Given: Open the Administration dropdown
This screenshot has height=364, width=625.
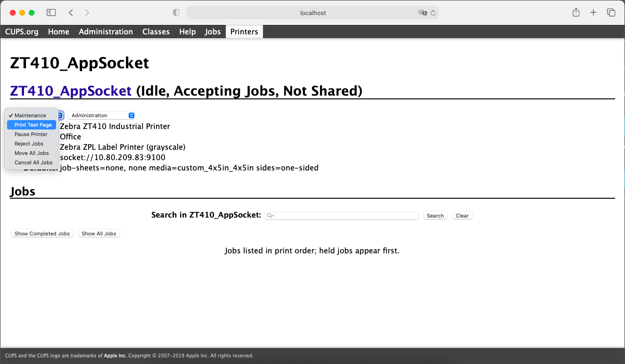Looking at the screenshot, I should (101, 115).
